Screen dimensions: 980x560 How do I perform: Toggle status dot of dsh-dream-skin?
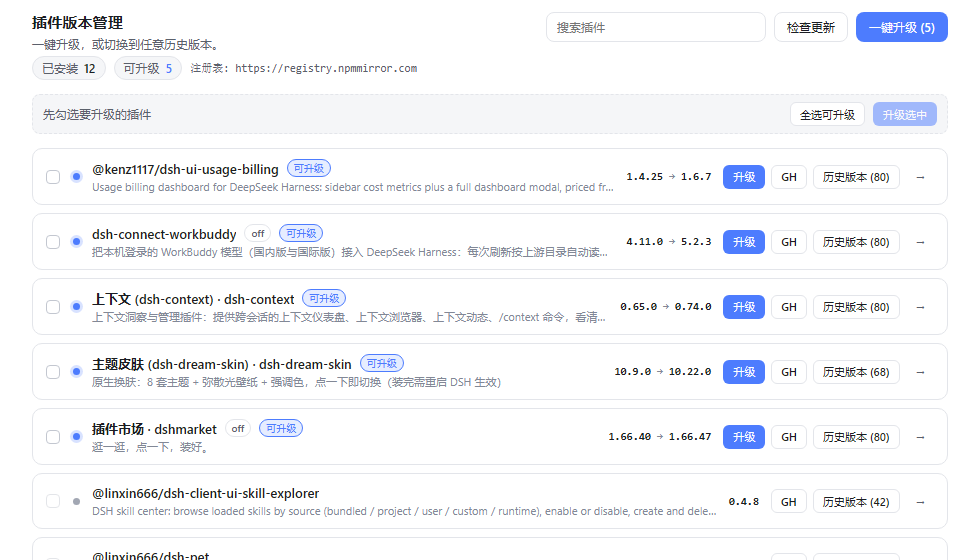click(76, 372)
